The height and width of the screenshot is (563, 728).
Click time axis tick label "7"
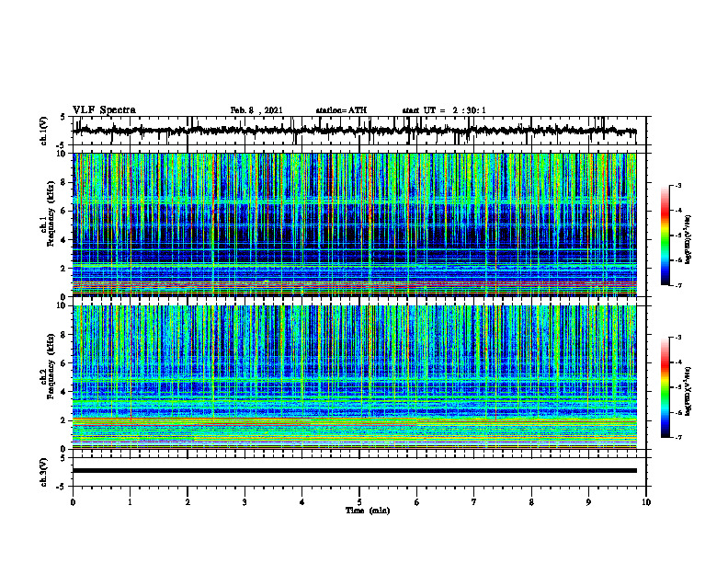tap(474, 502)
